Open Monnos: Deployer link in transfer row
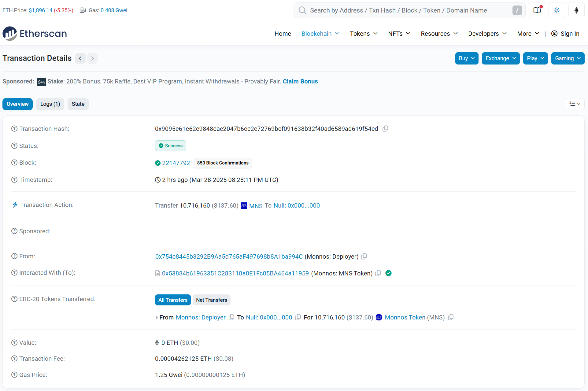This screenshot has height=391, width=588. [x=201, y=317]
